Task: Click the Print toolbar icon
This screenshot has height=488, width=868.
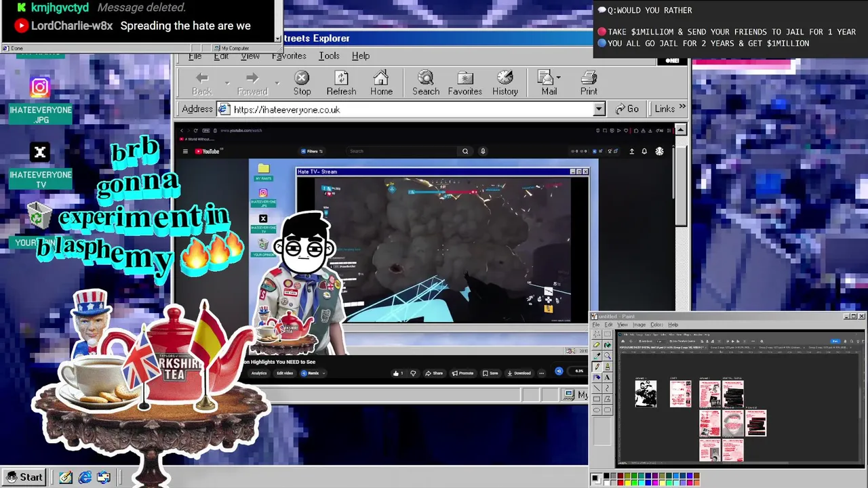Action: (589, 78)
